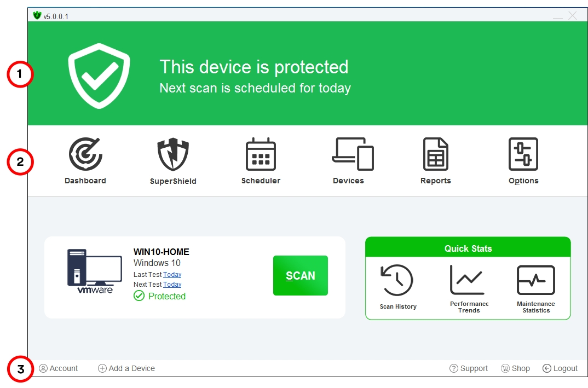Open the Options sliders icon
This screenshot has height=388, width=588.
pyautogui.click(x=523, y=154)
